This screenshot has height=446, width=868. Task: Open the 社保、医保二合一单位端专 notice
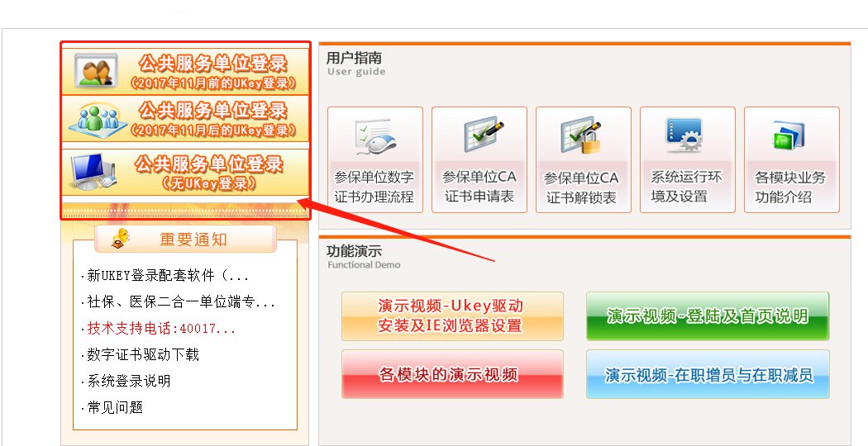(179, 302)
